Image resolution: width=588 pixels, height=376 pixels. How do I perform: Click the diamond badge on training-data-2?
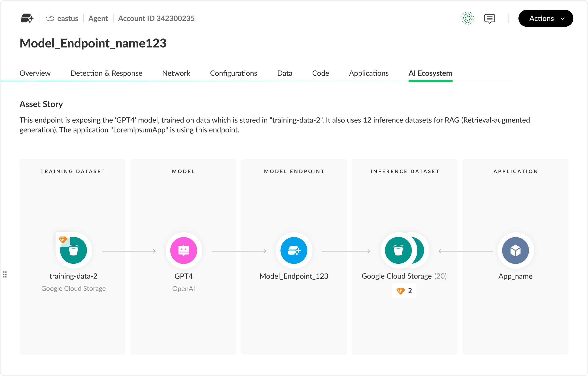63,239
